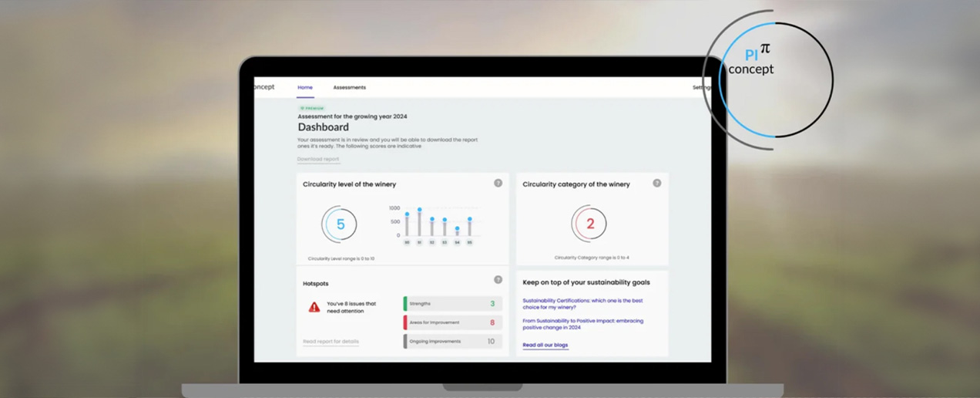Click the tallest S1 bar in chart

420,223
